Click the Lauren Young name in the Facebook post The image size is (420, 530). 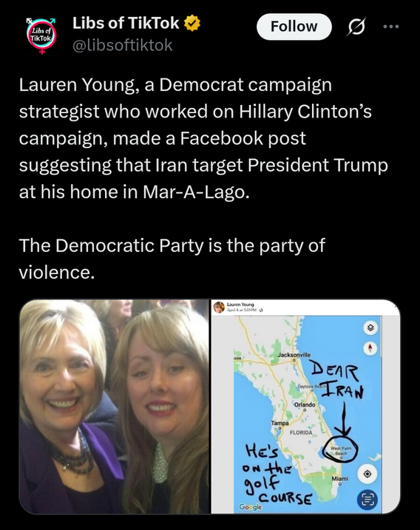point(240,305)
